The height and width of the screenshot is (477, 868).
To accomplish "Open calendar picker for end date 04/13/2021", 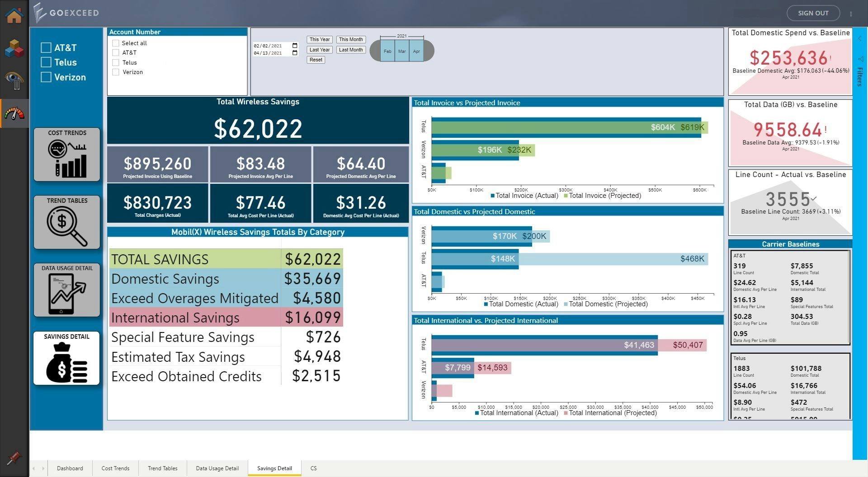I will 295,53.
